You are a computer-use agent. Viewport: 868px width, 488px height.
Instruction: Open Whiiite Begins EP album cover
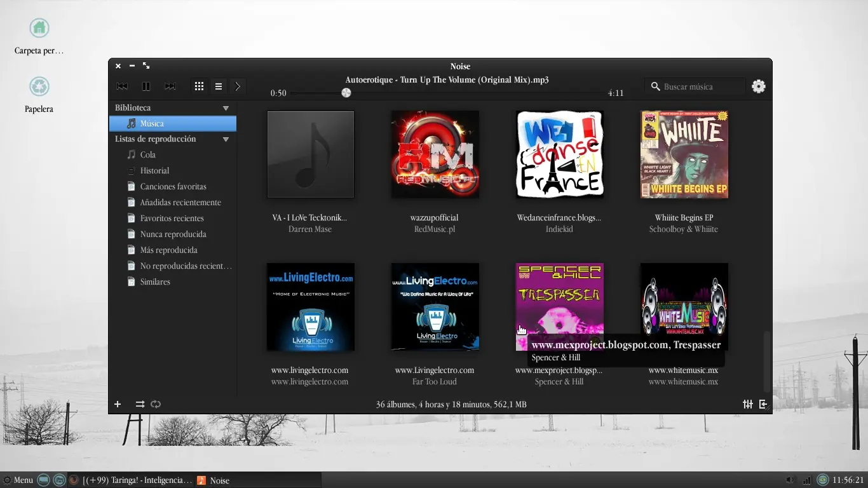[684, 154]
